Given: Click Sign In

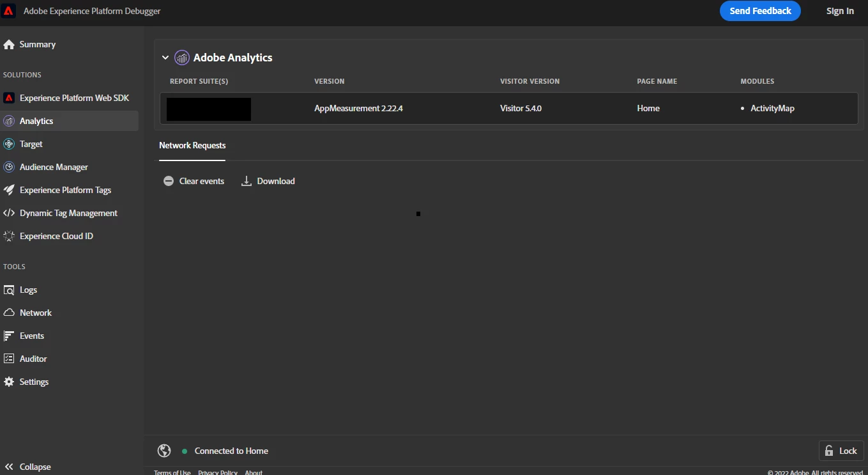Looking at the screenshot, I should [840, 11].
